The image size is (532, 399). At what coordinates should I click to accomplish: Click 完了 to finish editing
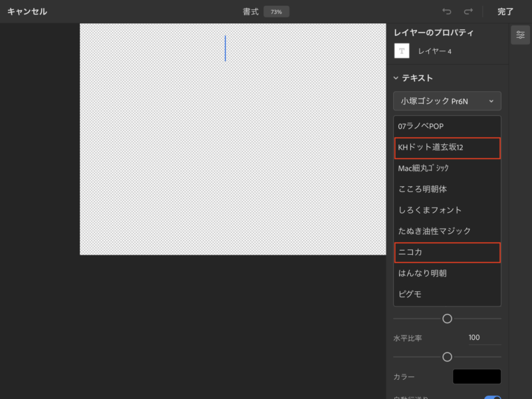[505, 11]
